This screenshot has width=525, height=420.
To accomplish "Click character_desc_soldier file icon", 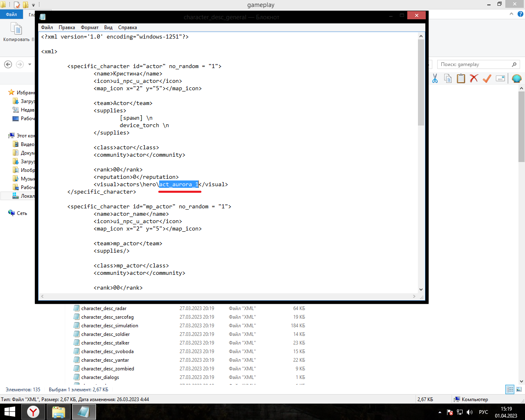I will click(76, 334).
